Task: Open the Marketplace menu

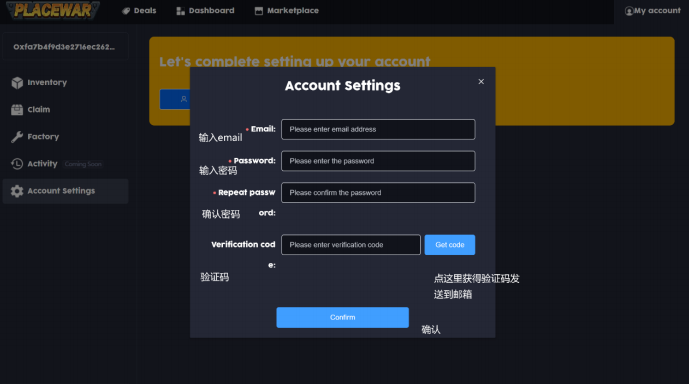Action: tap(286, 11)
